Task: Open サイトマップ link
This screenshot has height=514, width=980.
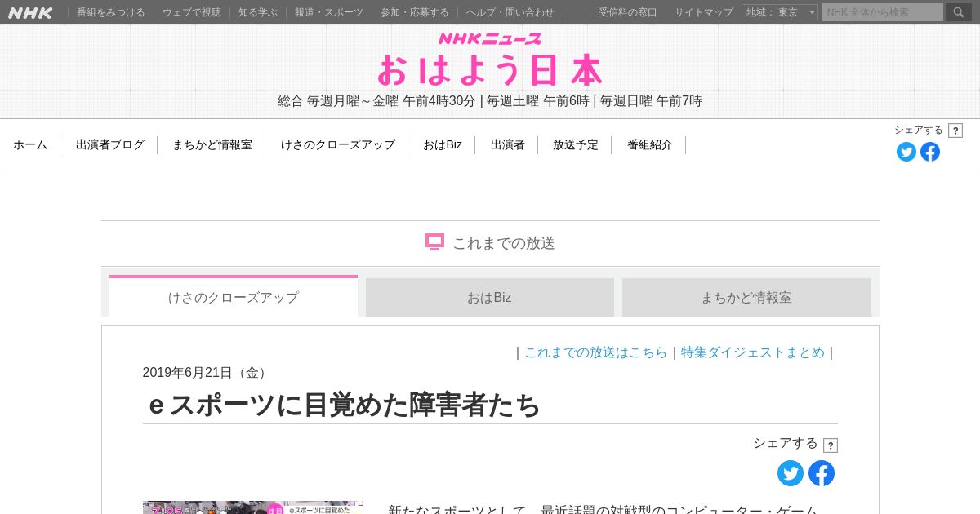Action: click(704, 12)
